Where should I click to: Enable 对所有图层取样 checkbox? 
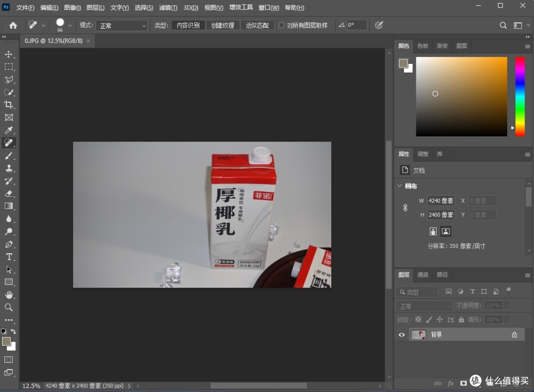[x=281, y=25]
